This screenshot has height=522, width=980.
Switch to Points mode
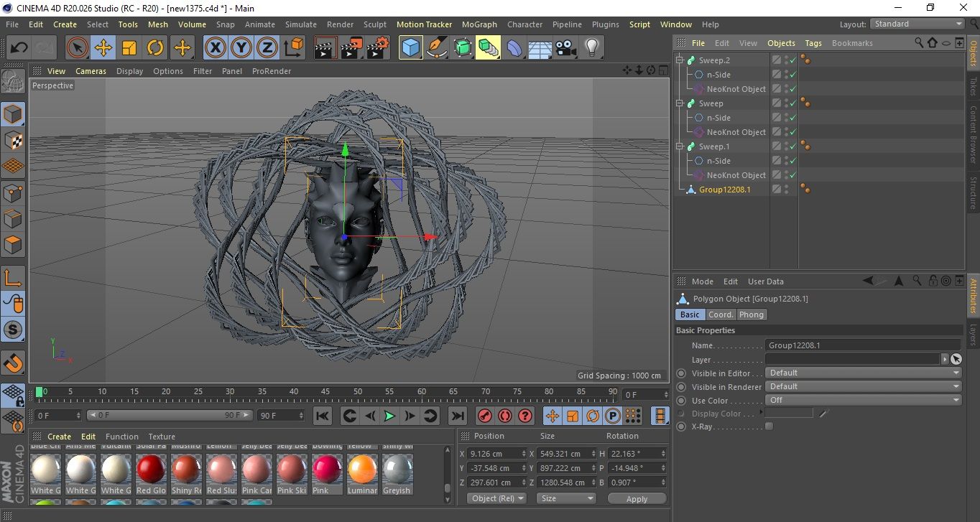[x=13, y=192]
